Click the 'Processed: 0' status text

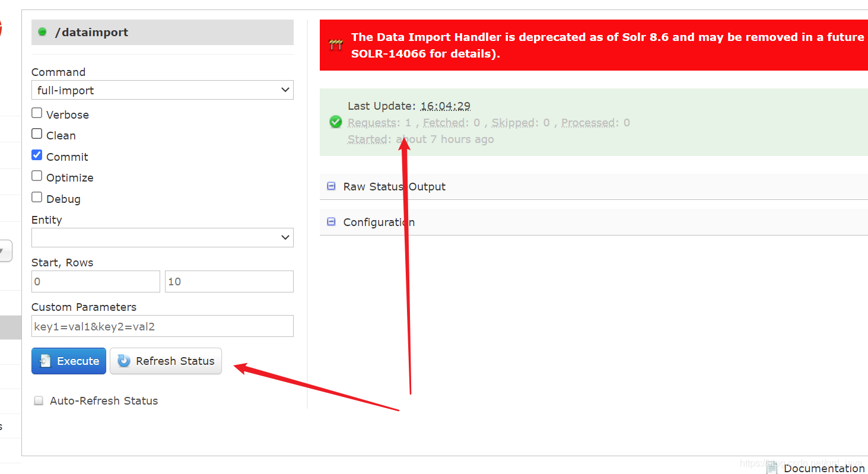[x=596, y=123]
